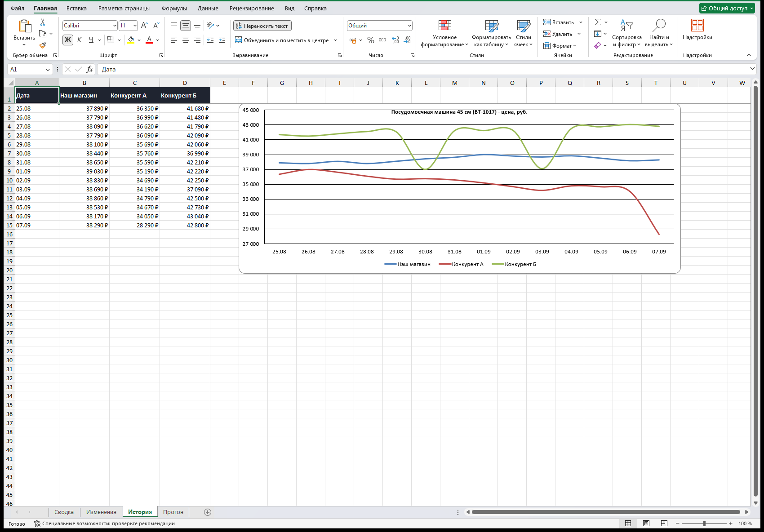Screen dimensions: 764x532
Task: Toggle Underline (Ч) formatting
Action: (91, 40)
